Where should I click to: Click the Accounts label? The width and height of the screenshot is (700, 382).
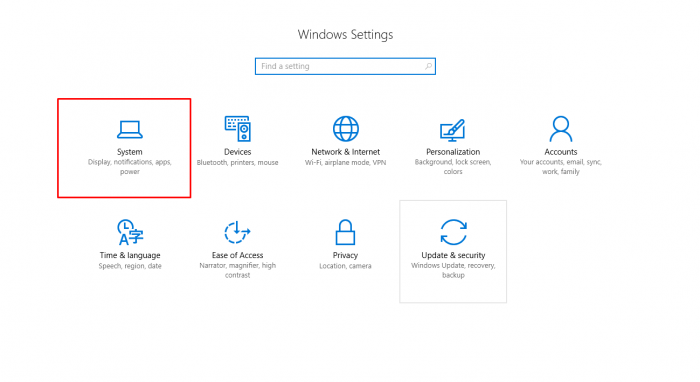pos(561,152)
